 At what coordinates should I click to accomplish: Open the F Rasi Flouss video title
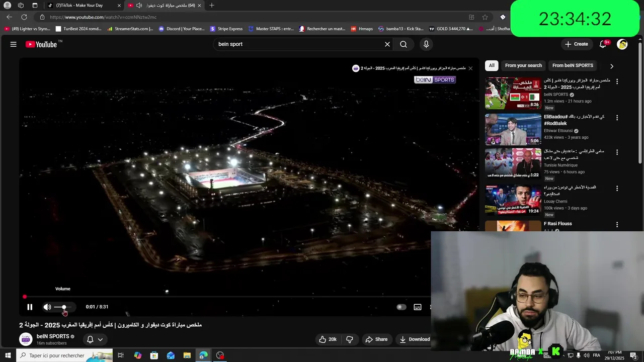pos(557,224)
